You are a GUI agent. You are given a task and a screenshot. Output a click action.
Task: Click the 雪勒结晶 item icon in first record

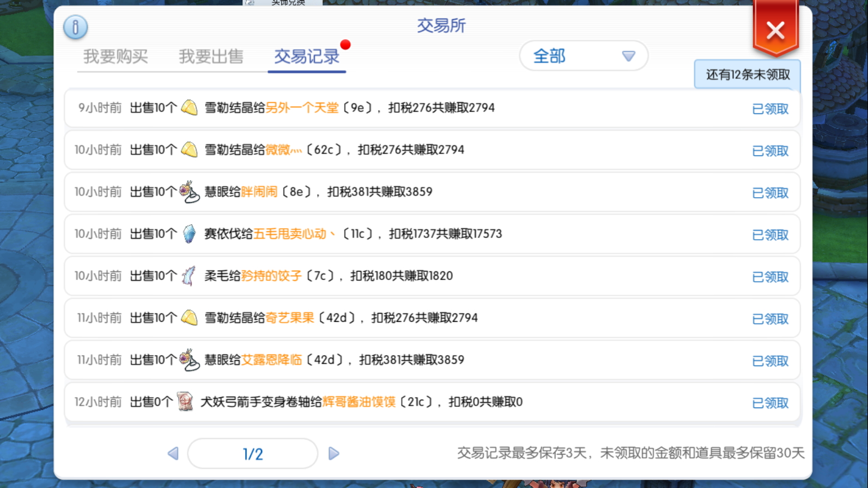(x=189, y=108)
